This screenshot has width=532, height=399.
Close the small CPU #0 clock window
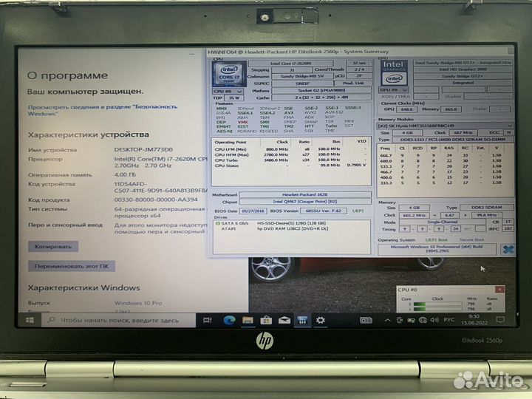499,290
